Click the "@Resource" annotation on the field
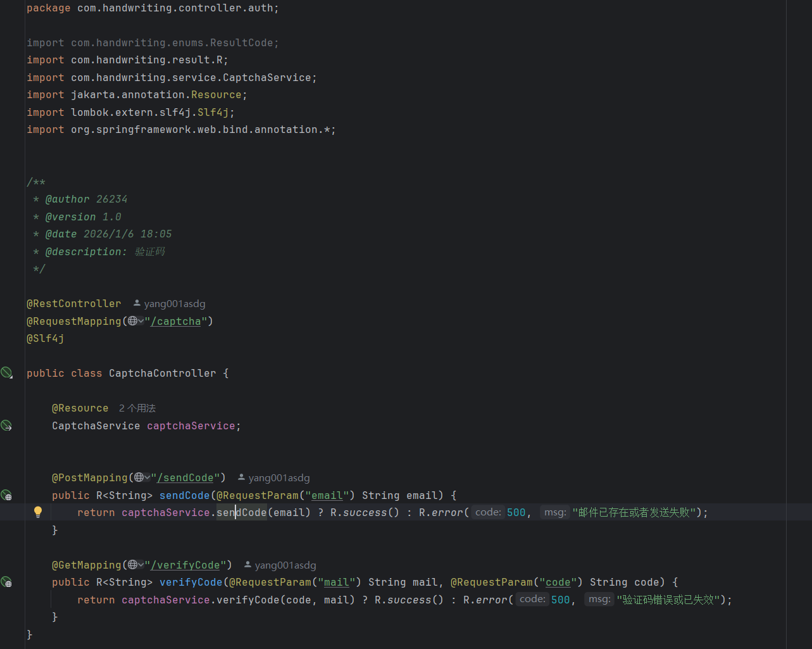 80,408
